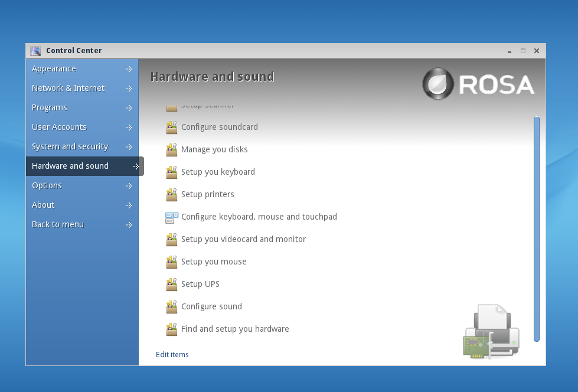The width and height of the screenshot is (578, 392).
Task: Click the printer hardware illustration
Action: [x=491, y=331]
